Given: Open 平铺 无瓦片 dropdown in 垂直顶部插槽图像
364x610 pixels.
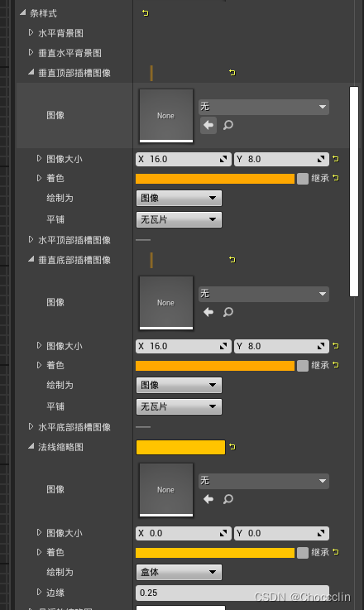Looking at the screenshot, I should coord(179,220).
